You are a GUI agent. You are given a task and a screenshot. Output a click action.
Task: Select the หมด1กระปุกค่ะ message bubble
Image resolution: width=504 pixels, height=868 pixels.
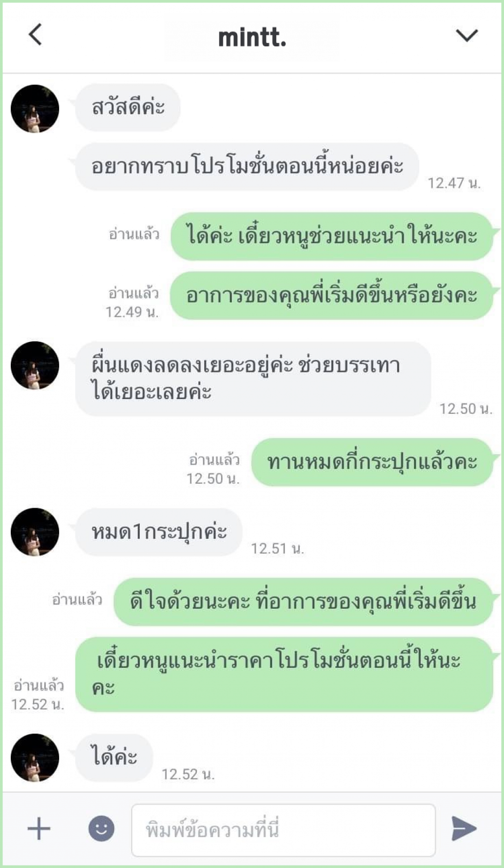pyautogui.click(x=158, y=532)
